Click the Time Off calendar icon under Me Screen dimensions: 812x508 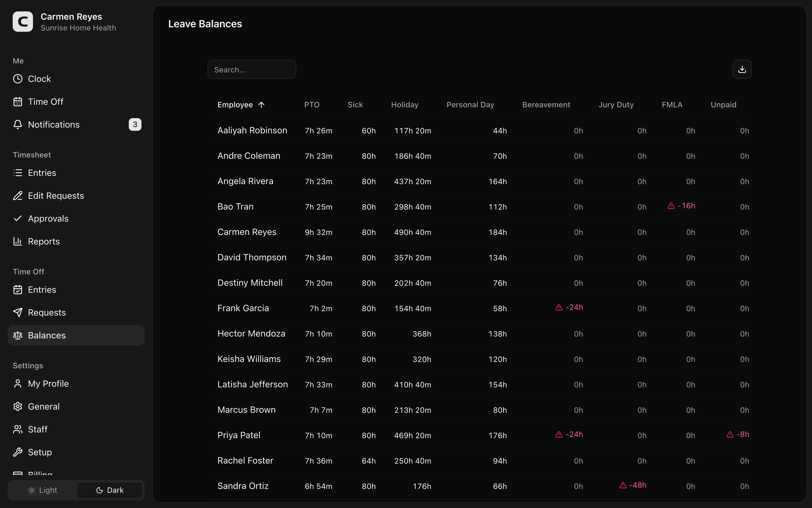pos(18,102)
